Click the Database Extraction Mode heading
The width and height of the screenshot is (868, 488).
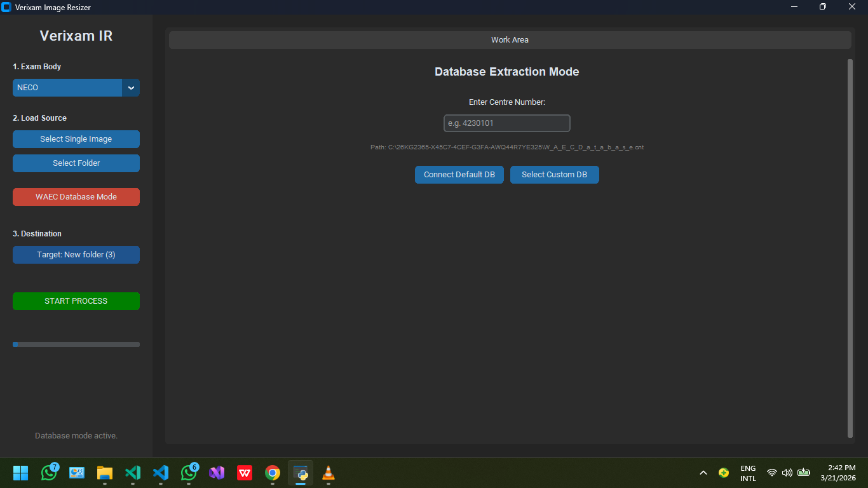click(x=507, y=72)
